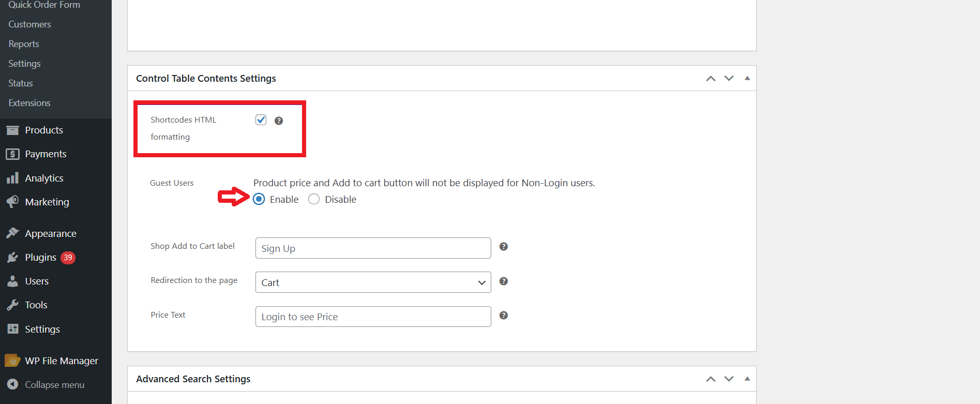Open help tooltip for Price Text

[x=504, y=315]
